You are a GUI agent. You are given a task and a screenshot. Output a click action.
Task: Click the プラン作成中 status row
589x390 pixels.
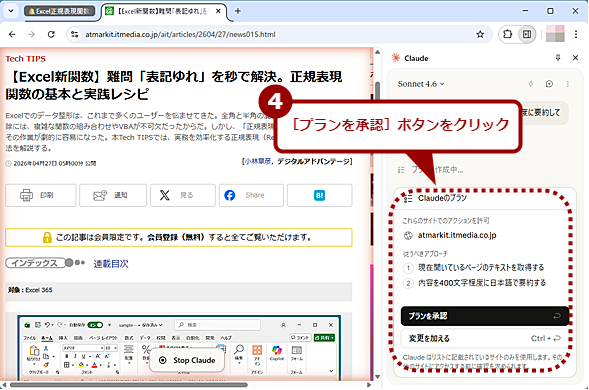click(430, 170)
